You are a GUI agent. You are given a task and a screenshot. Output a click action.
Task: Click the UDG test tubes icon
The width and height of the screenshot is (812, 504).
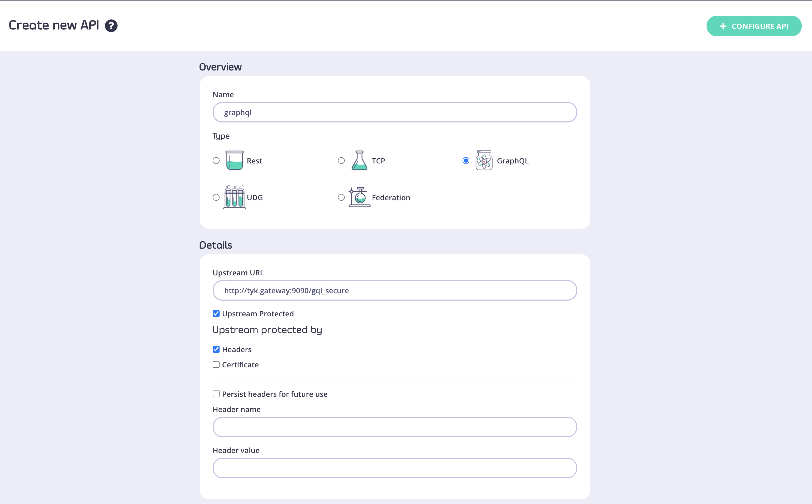[x=235, y=197]
